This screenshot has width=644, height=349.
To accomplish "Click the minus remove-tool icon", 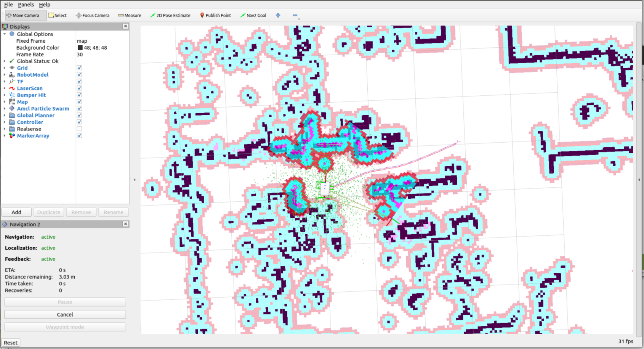I will click(x=295, y=15).
